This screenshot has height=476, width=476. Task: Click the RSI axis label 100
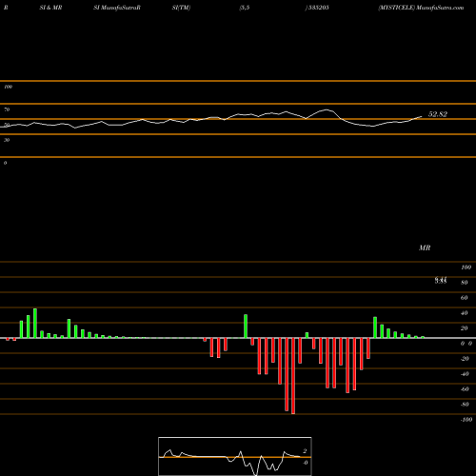coord(8,87)
